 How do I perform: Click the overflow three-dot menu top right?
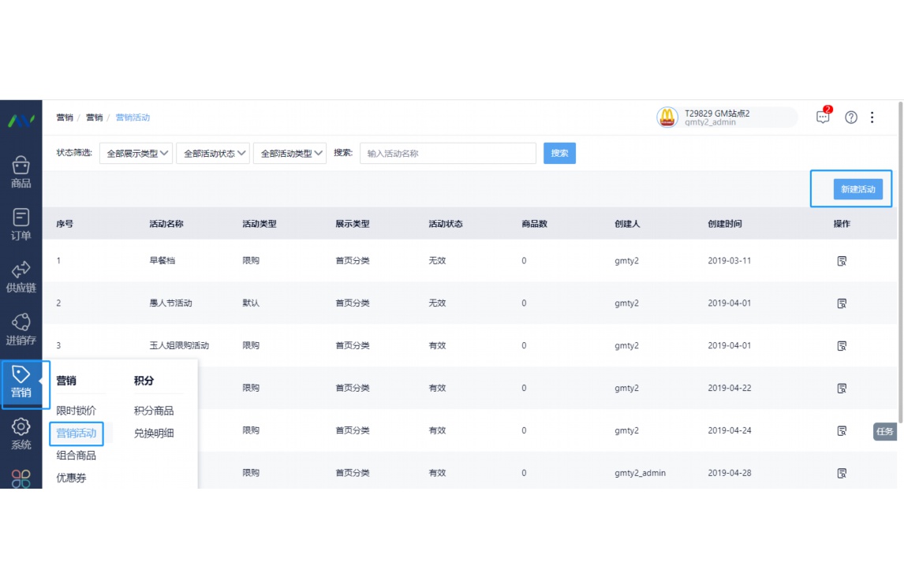(872, 117)
